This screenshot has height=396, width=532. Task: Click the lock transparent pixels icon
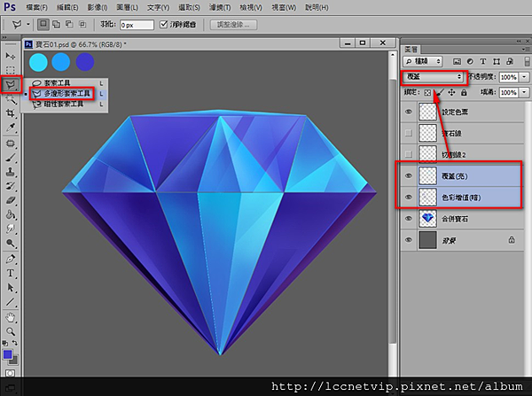[x=427, y=92]
